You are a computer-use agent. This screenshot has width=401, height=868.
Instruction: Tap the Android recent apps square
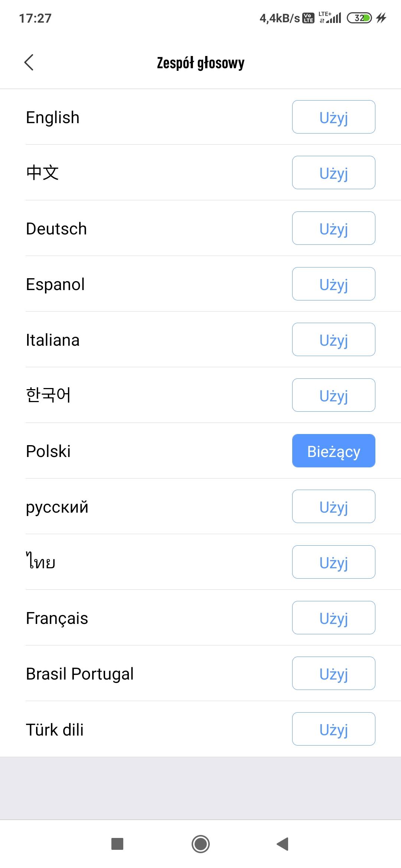pyautogui.click(x=117, y=844)
